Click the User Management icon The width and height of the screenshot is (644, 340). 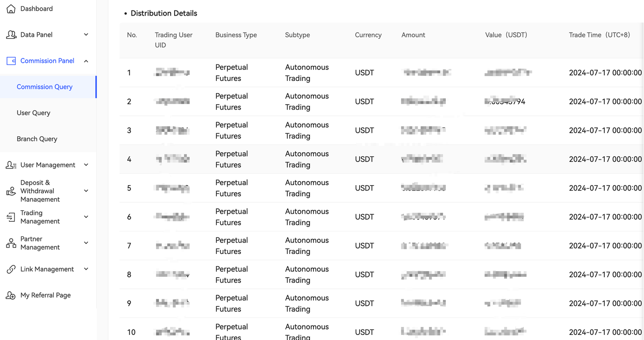pyautogui.click(x=11, y=165)
